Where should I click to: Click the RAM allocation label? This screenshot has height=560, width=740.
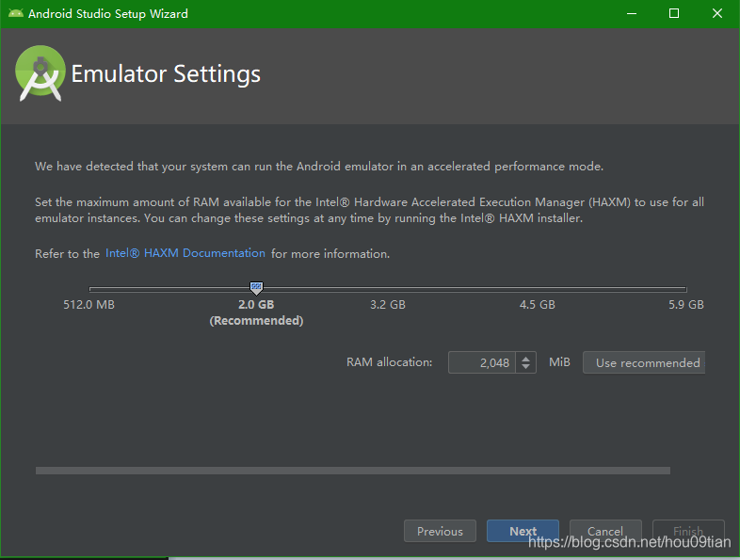pos(390,362)
